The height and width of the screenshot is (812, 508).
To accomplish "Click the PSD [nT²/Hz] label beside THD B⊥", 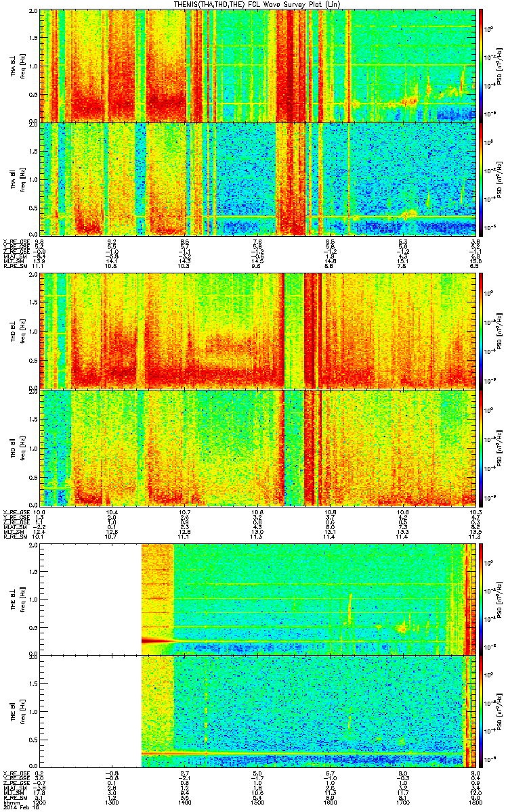I will (501, 331).
